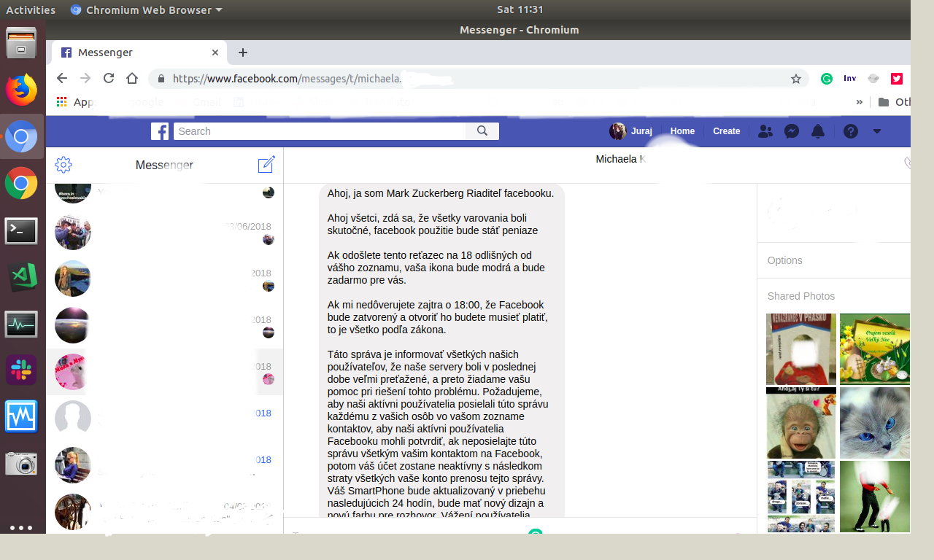934x560 pixels.
Task: Show all applications grid in dock
Action: [x=21, y=528]
